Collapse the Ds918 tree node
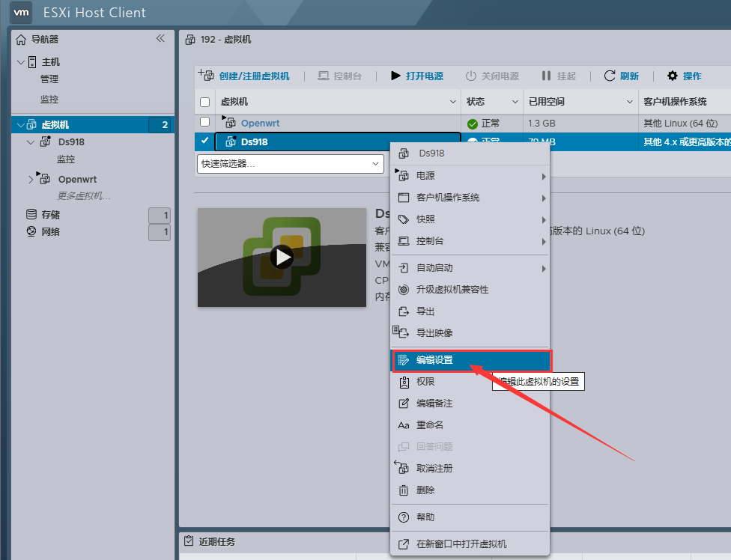This screenshot has width=731, height=560. point(31,142)
